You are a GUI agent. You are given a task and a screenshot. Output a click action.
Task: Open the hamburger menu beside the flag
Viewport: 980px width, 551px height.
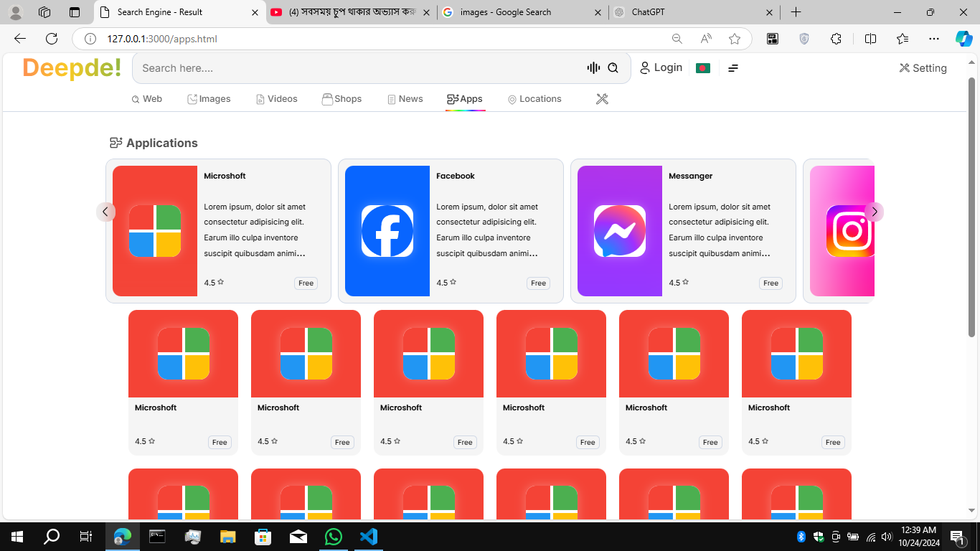pyautogui.click(x=733, y=68)
